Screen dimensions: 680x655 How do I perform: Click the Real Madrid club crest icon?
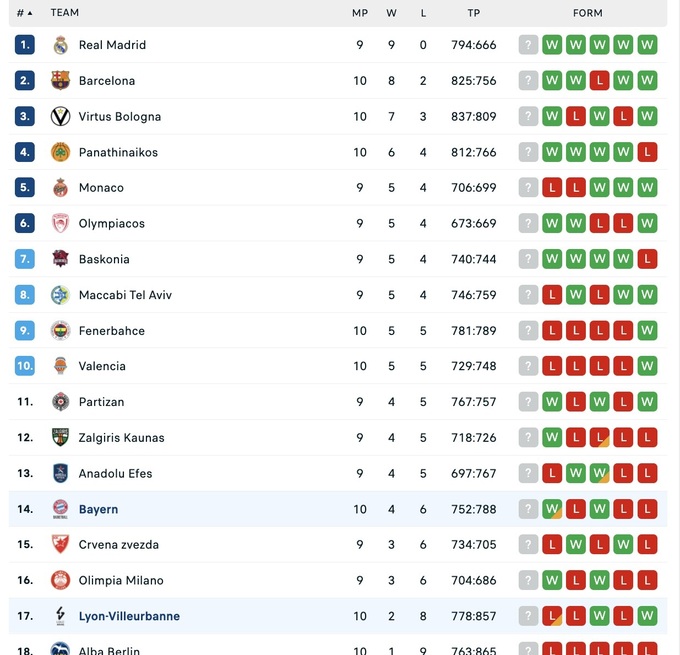[x=60, y=45]
